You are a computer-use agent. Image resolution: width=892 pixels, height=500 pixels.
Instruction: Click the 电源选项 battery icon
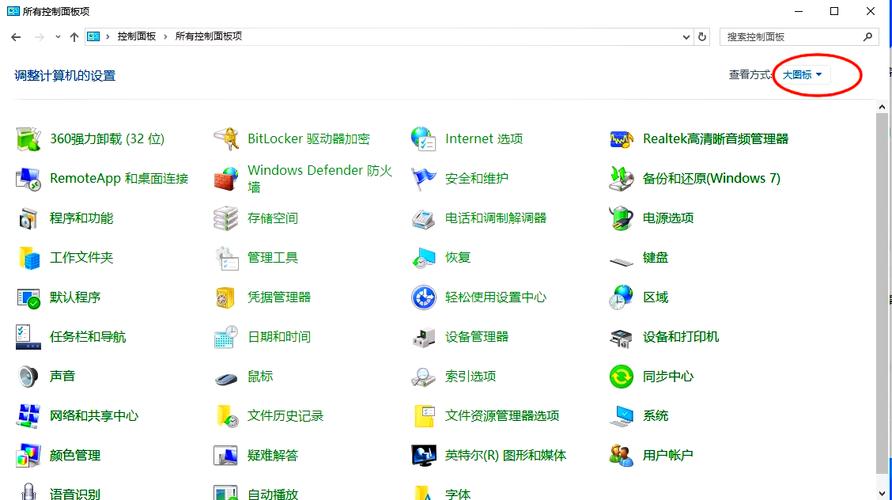click(621, 218)
